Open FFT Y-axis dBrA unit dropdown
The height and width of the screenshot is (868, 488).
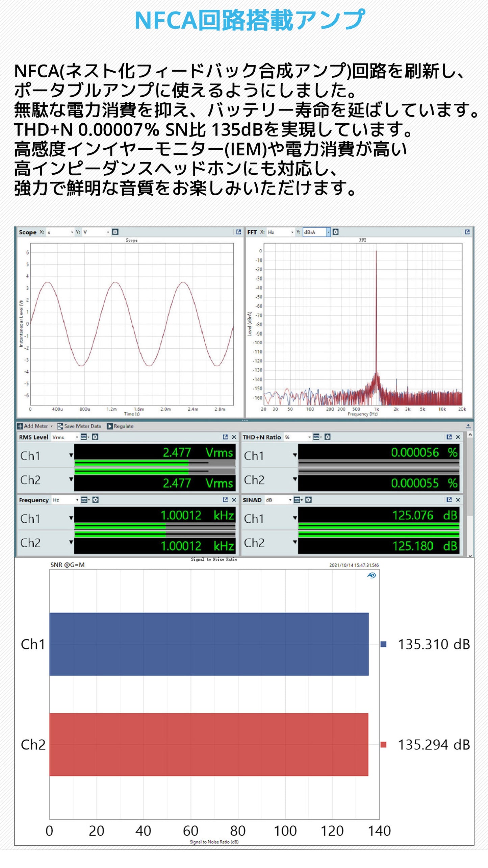pyautogui.click(x=328, y=232)
